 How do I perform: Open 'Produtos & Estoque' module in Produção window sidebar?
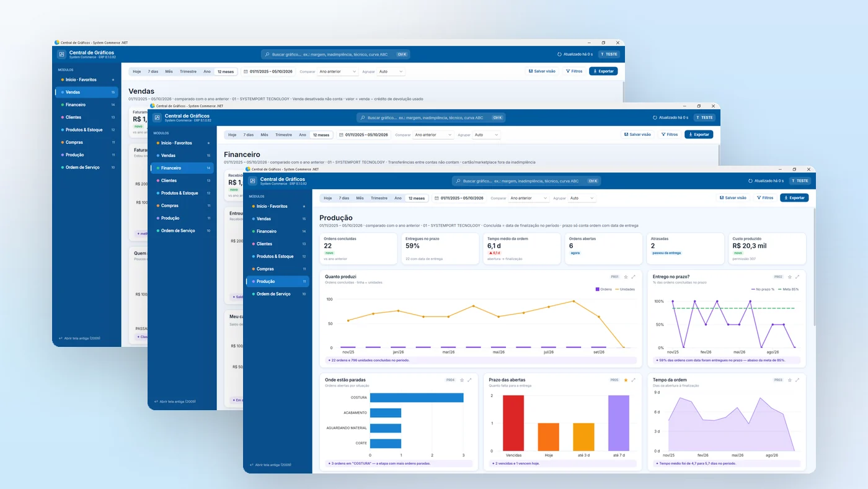pos(277,256)
